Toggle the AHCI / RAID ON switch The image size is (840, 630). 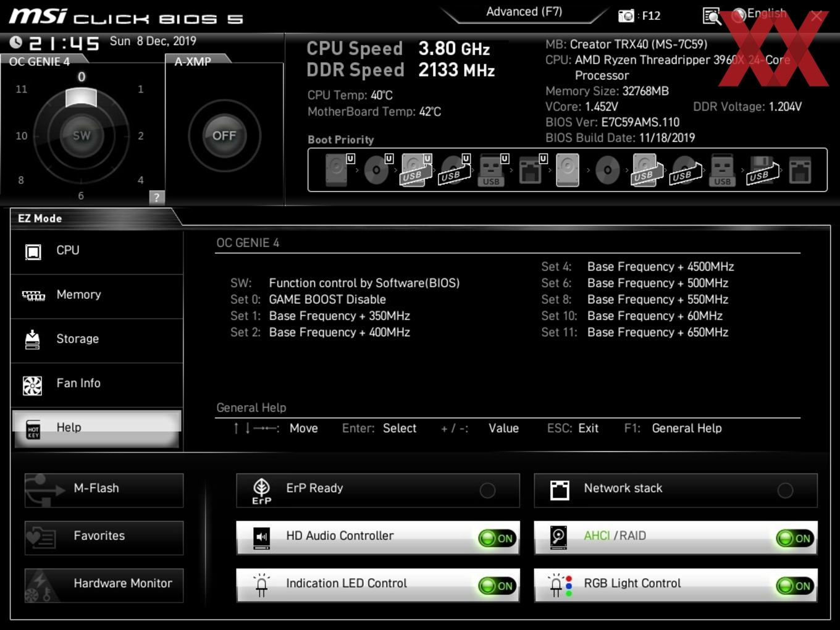(795, 538)
